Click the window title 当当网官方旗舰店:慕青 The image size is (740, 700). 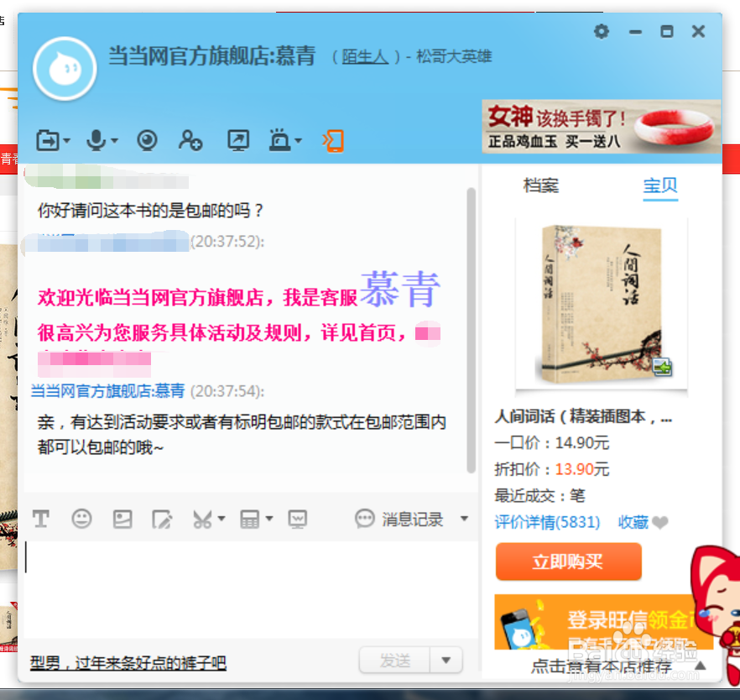[x=211, y=55]
